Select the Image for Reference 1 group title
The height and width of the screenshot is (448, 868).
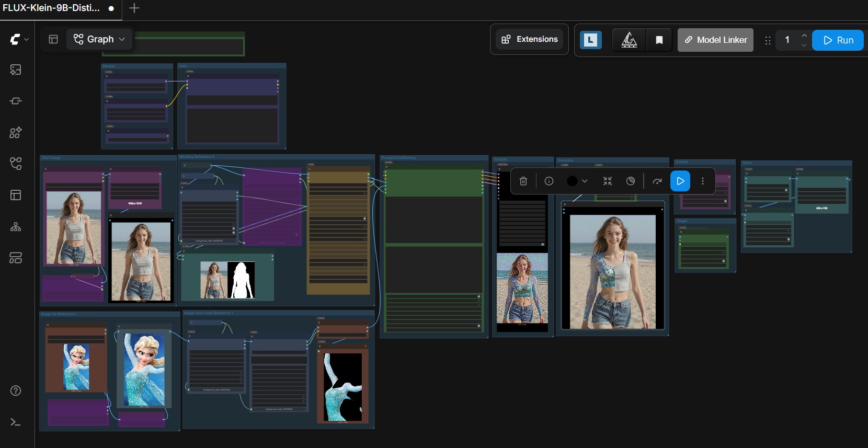click(59, 314)
